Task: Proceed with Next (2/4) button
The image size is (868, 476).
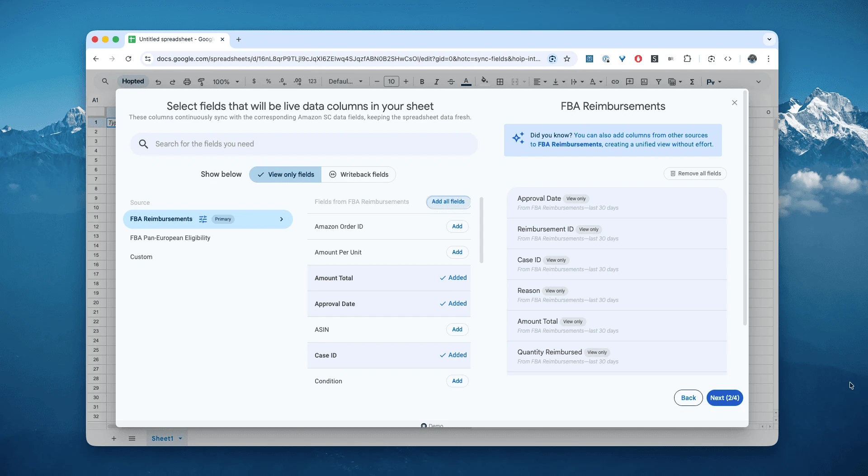Action: pos(725,398)
